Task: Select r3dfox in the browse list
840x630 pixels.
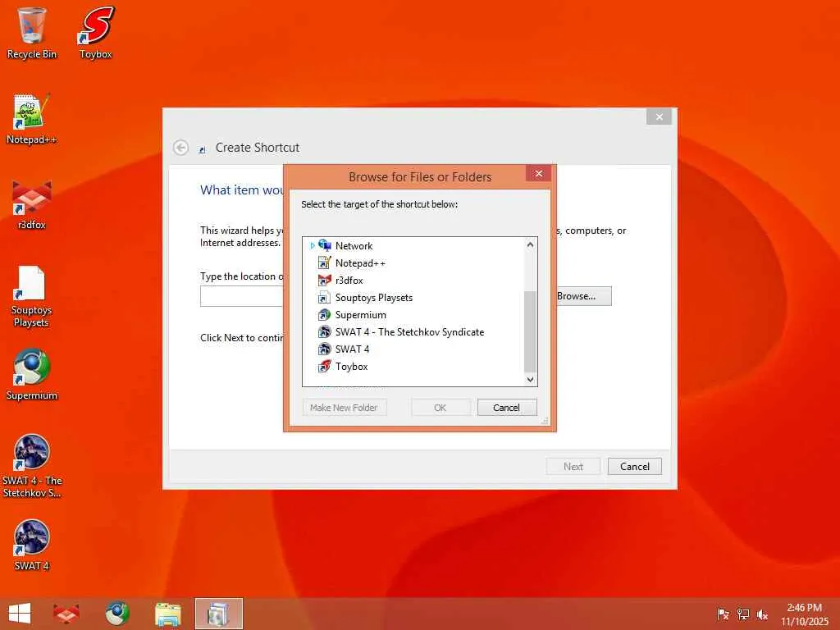Action: tap(349, 281)
